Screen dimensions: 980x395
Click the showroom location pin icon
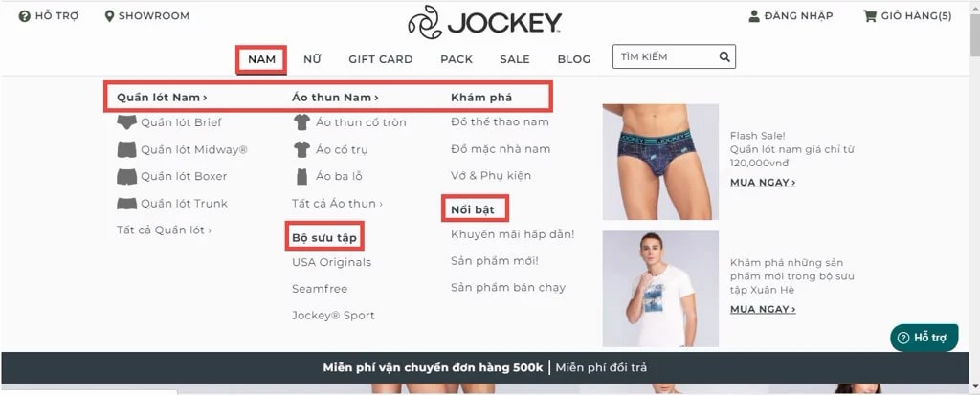coord(109,16)
